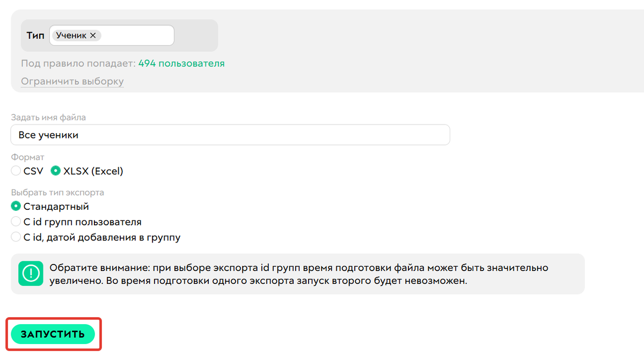The image size is (644, 352).
Task: Click the green exclamation info icon
Action: 31,274
